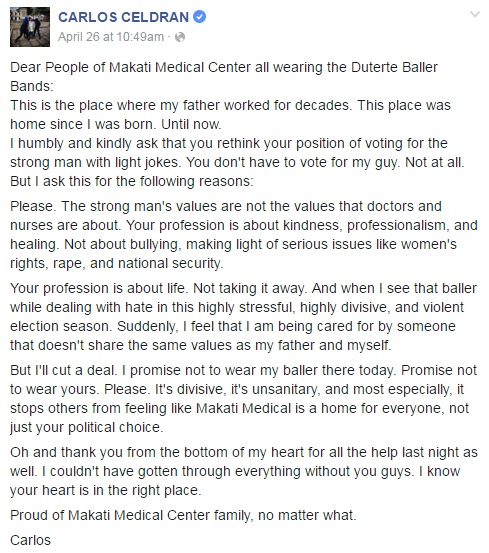Click the paragraph starting 'Oh and thank you'
Viewport: 489px width, 553px height.
pos(244,471)
